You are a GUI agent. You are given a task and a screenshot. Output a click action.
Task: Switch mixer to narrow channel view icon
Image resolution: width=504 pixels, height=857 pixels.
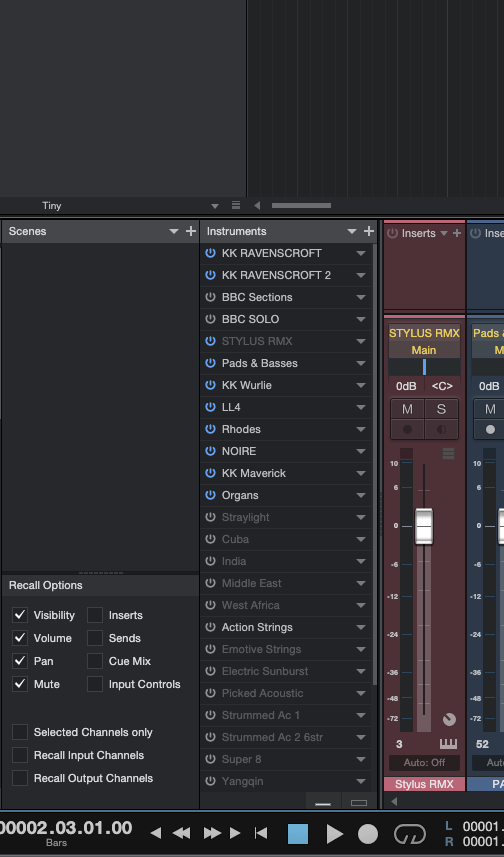[323, 803]
